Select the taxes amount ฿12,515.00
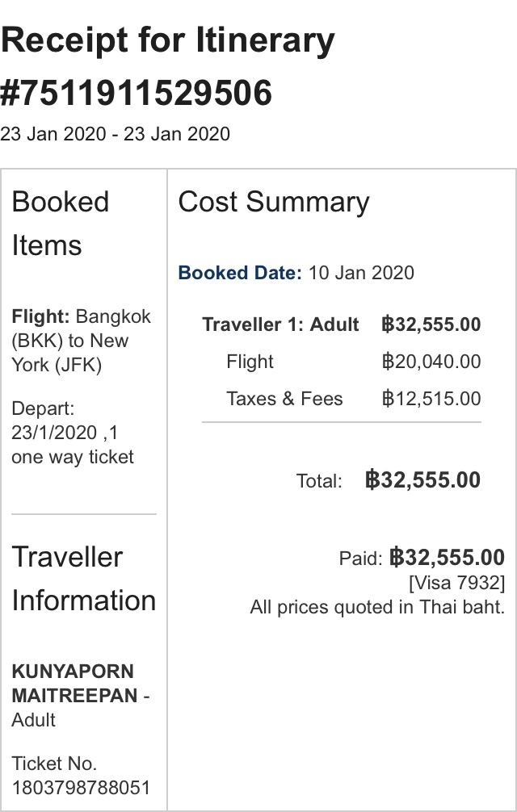517x812 pixels. point(431,399)
